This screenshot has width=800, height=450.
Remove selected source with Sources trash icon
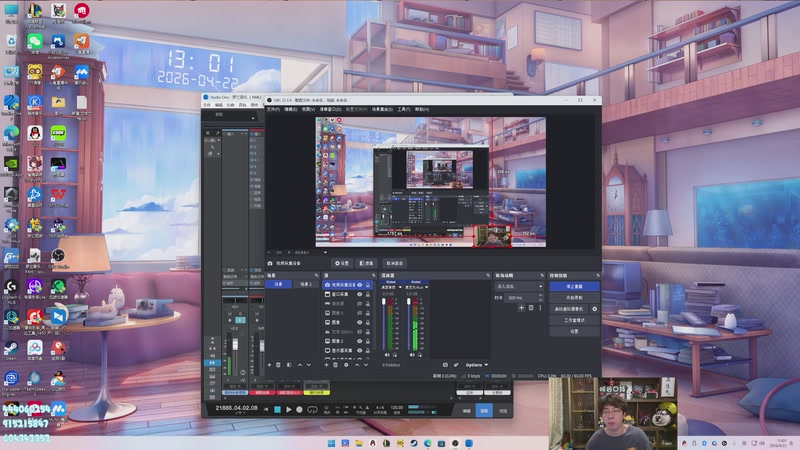[x=335, y=365]
